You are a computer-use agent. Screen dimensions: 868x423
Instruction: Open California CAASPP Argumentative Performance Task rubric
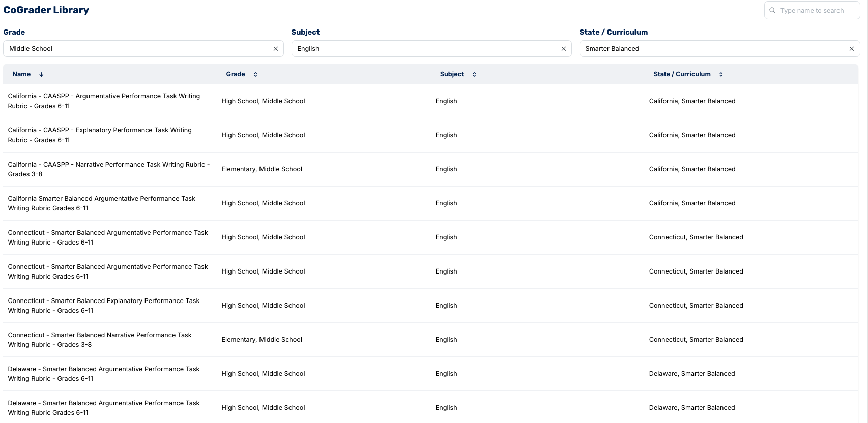tap(104, 101)
